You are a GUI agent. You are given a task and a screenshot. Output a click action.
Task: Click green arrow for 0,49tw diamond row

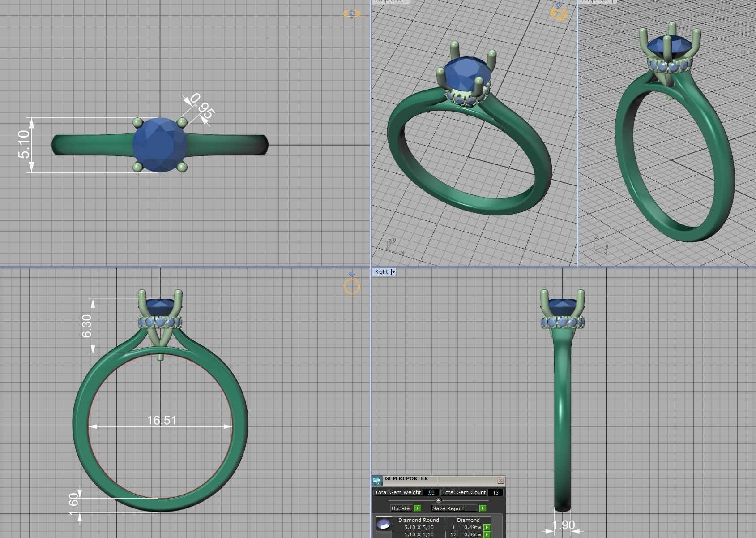click(487, 528)
